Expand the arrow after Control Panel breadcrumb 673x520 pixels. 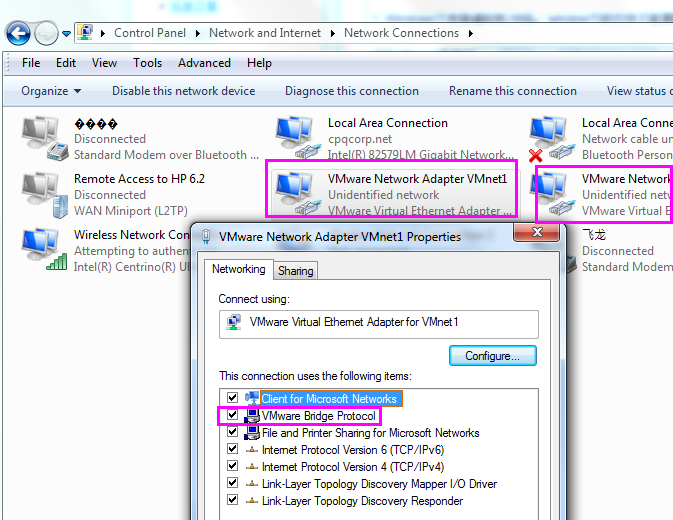(197, 33)
